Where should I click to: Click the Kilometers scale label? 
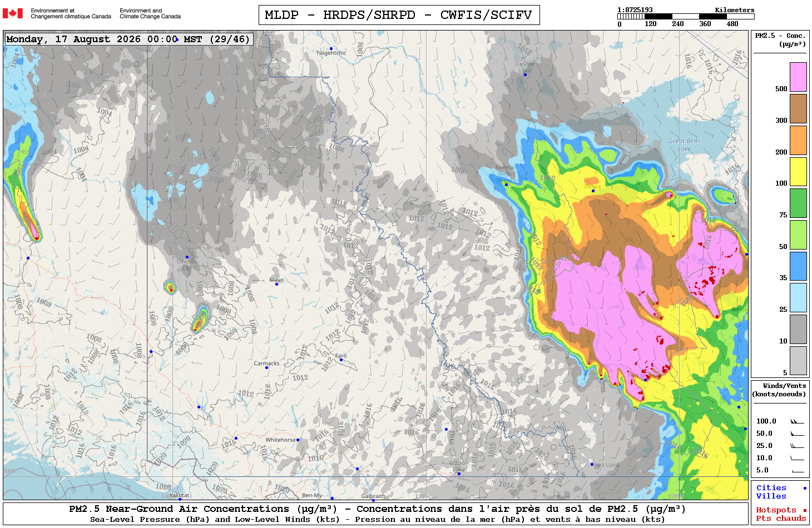tap(735, 10)
